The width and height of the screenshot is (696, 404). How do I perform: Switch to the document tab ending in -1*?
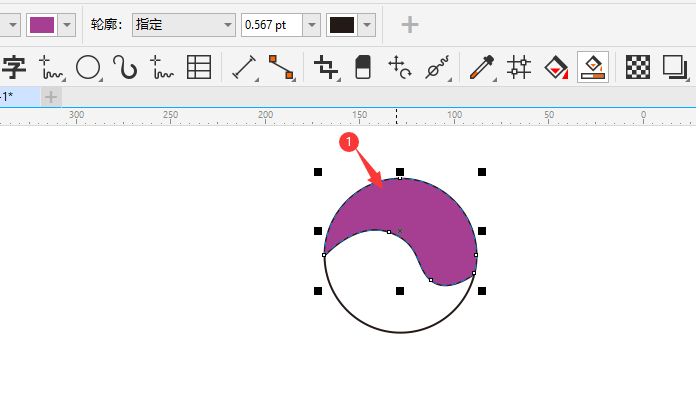click(x=20, y=97)
